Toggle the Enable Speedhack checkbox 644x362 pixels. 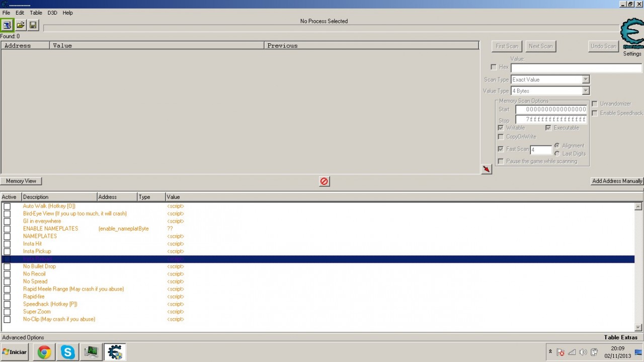tap(595, 113)
